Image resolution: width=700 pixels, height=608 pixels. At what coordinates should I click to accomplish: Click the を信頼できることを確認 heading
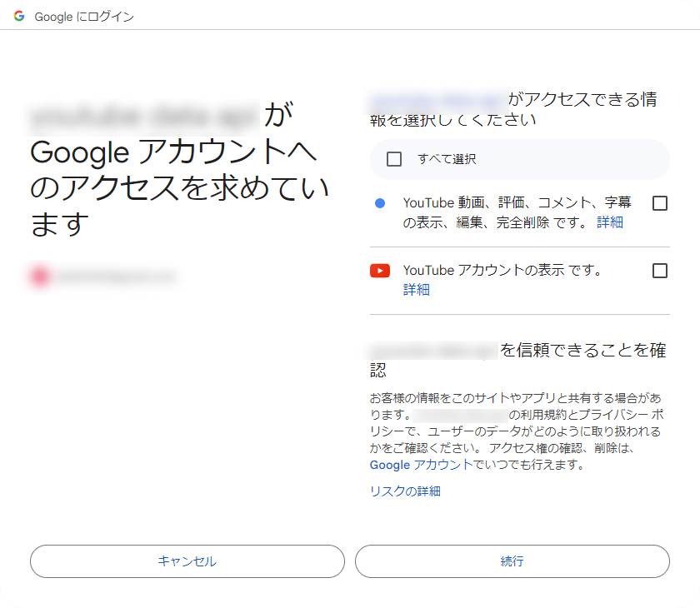click(x=517, y=360)
